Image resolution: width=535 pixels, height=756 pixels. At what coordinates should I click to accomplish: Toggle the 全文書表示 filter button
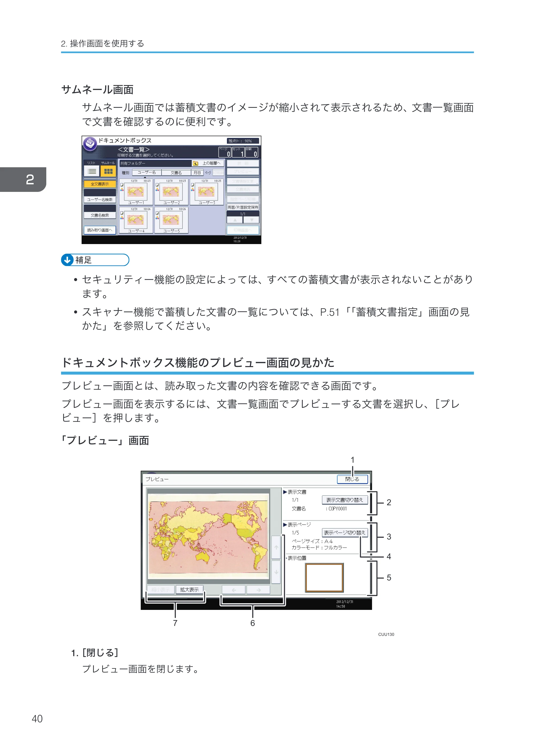point(100,184)
